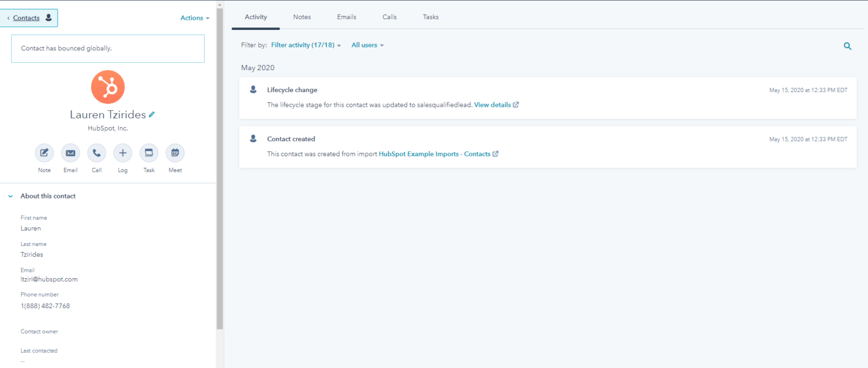
Task: Click the left panel scrollbar
Action: [x=219, y=170]
